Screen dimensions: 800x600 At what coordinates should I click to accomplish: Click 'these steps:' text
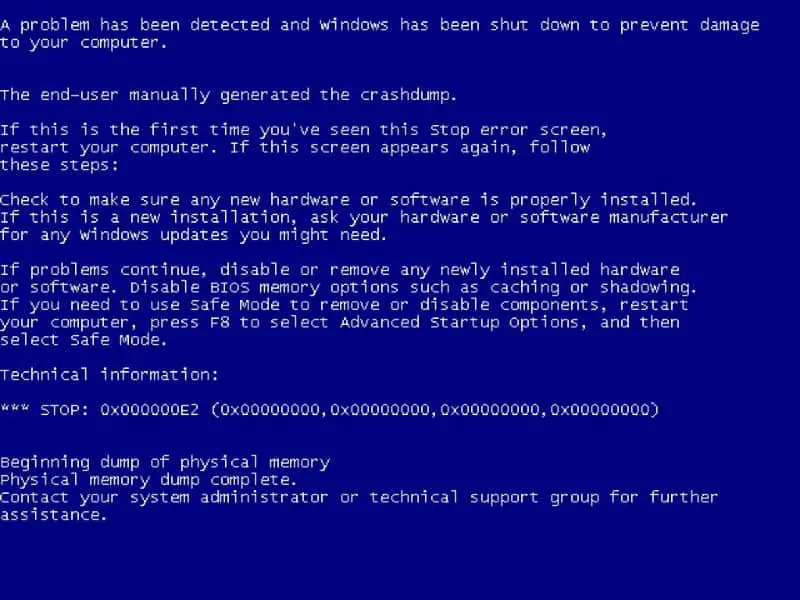pos(59,165)
